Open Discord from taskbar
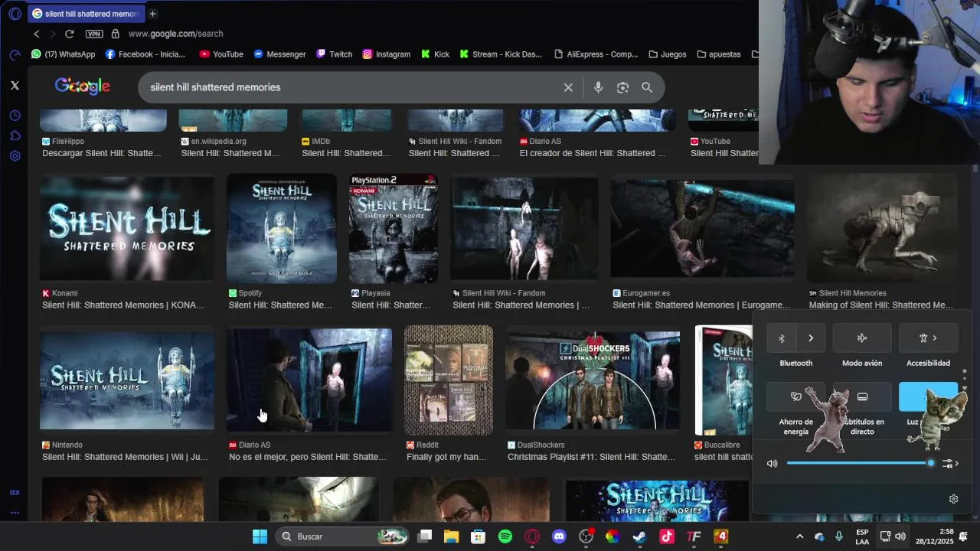Screen dimensions: 980x551 559,536
